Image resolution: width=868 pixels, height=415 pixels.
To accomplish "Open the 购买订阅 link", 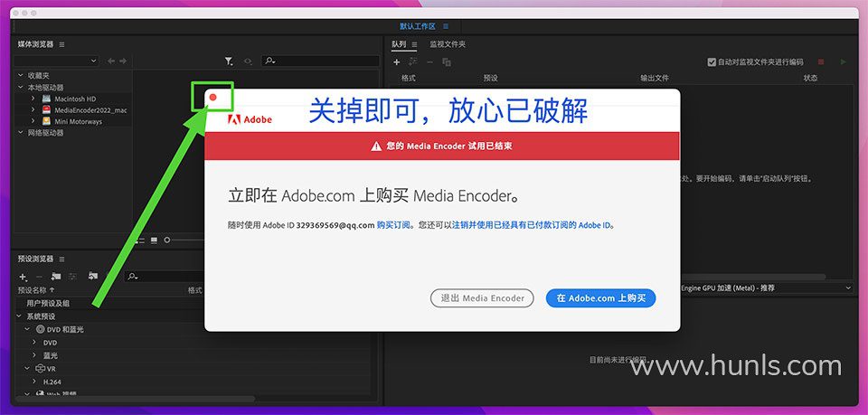I will tap(393, 226).
